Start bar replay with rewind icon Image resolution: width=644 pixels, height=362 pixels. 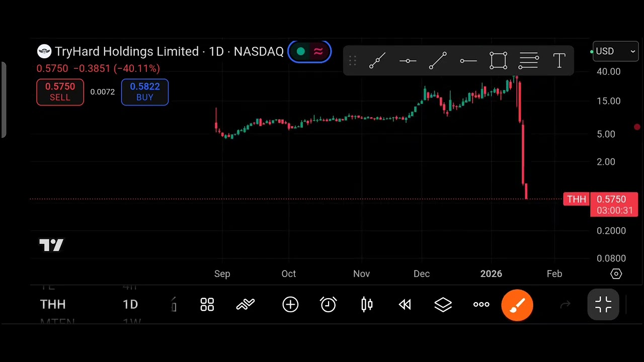coord(405,304)
